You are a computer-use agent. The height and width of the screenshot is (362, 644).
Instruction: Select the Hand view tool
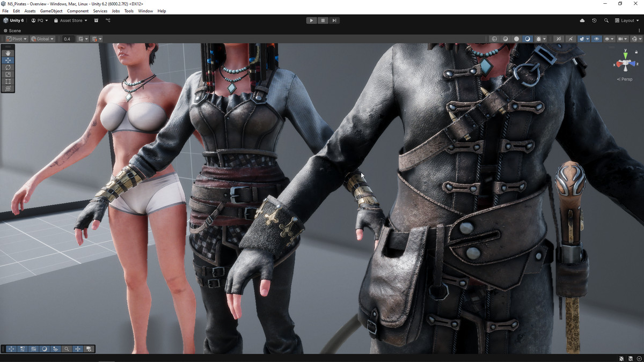point(8,53)
